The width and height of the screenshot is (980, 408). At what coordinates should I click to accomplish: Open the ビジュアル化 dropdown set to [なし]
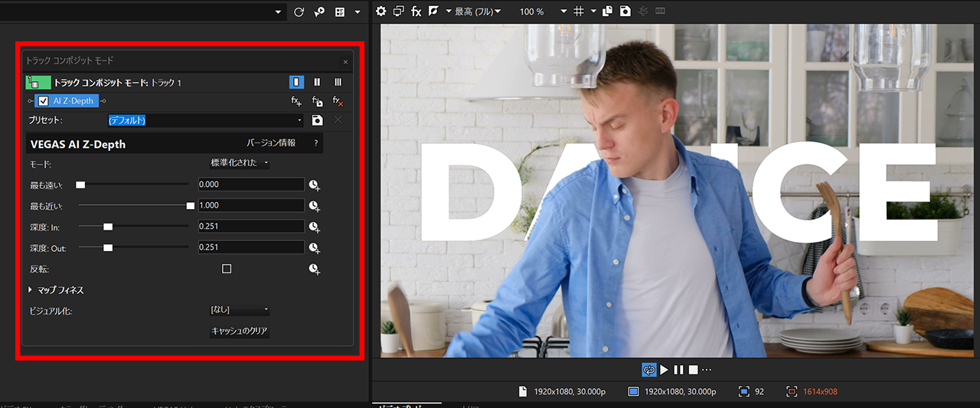tap(240, 310)
